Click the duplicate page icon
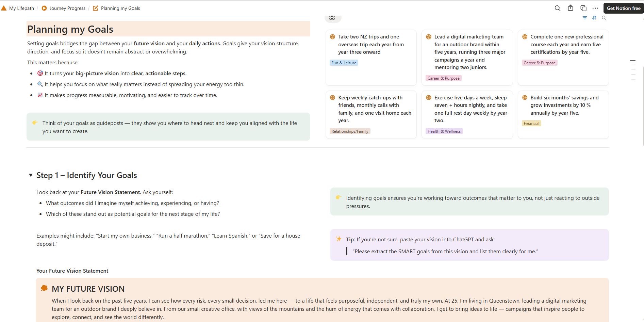 click(x=583, y=8)
